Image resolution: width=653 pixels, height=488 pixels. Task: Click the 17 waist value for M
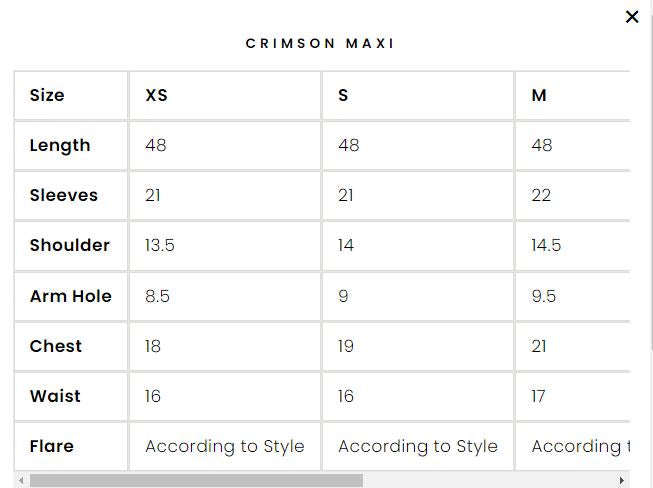[x=538, y=397]
